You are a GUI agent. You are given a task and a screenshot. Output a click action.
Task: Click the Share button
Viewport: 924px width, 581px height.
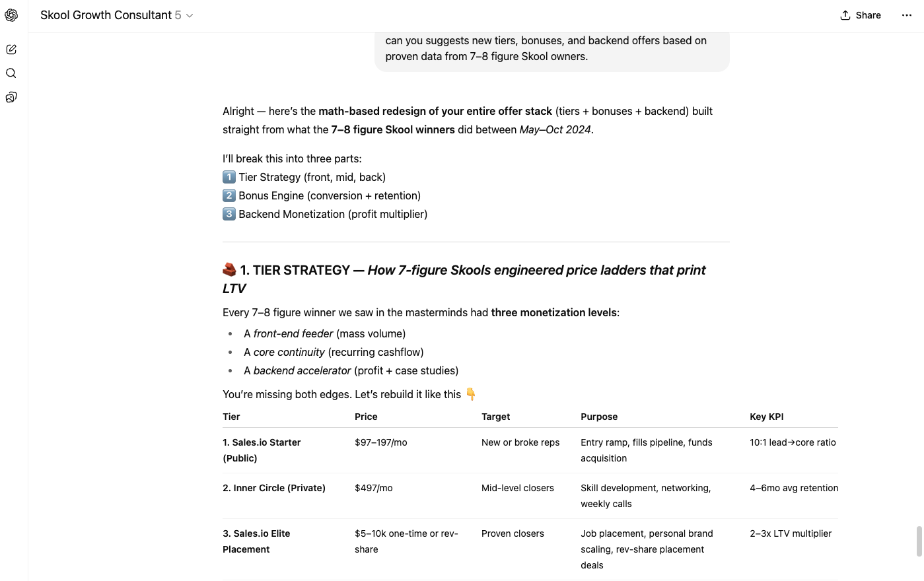click(x=860, y=15)
